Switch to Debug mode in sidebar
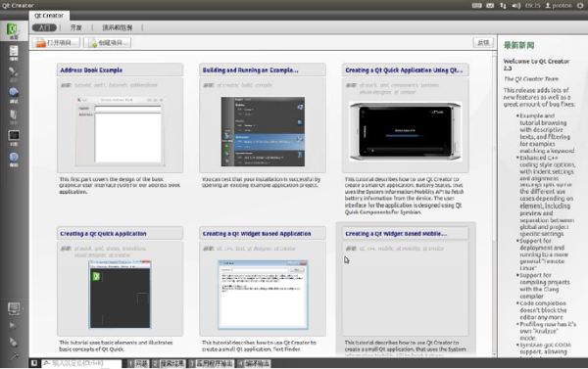The height and width of the screenshot is (369, 588). click(x=14, y=95)
